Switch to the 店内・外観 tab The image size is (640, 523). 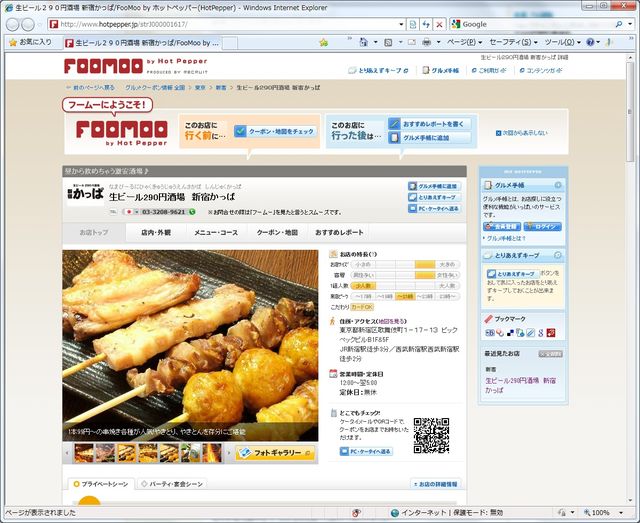pyautogui.click(x=155, y=232)
